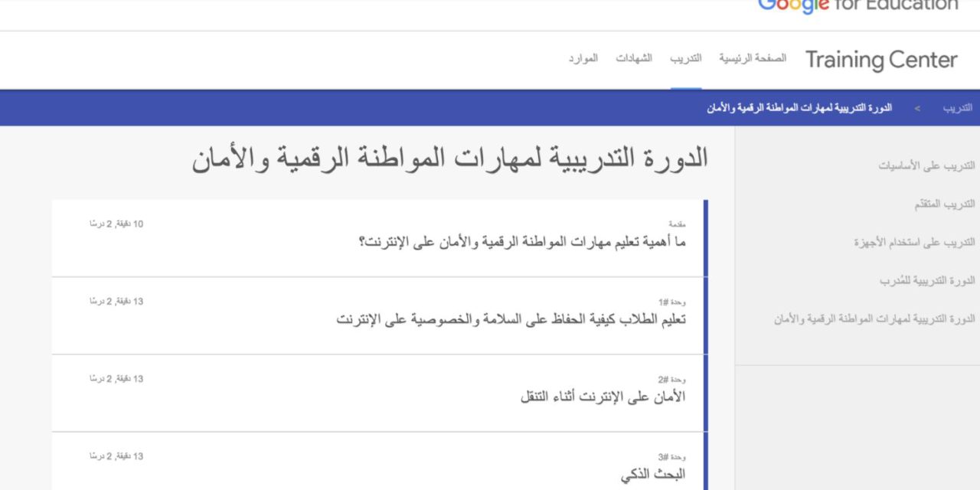Viewport: 980px width, 490px height.
Task: Click the 10 دقيقة duration on intro row
Action: click(x=116, y=224)
